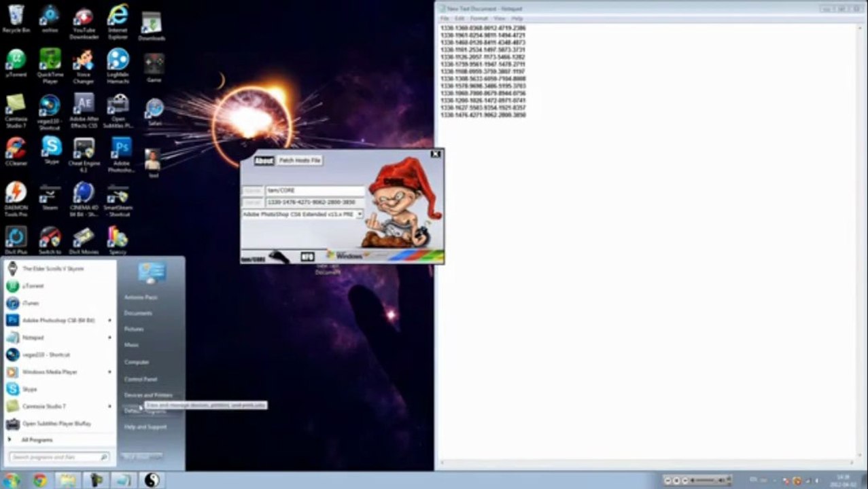The image size is (868, 489).
Task: Click the SmartSteam shortcut desktop icon
Action: click(x=118, y=198)
